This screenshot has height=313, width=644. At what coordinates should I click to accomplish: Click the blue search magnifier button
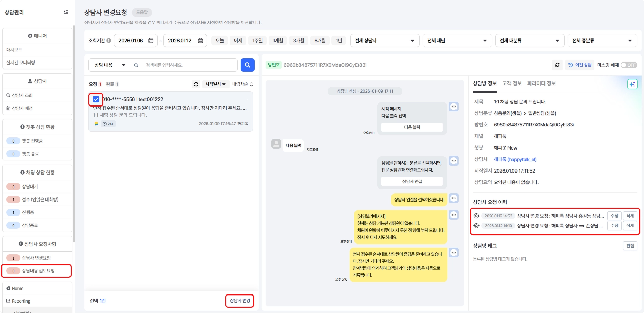click(248, 65)
